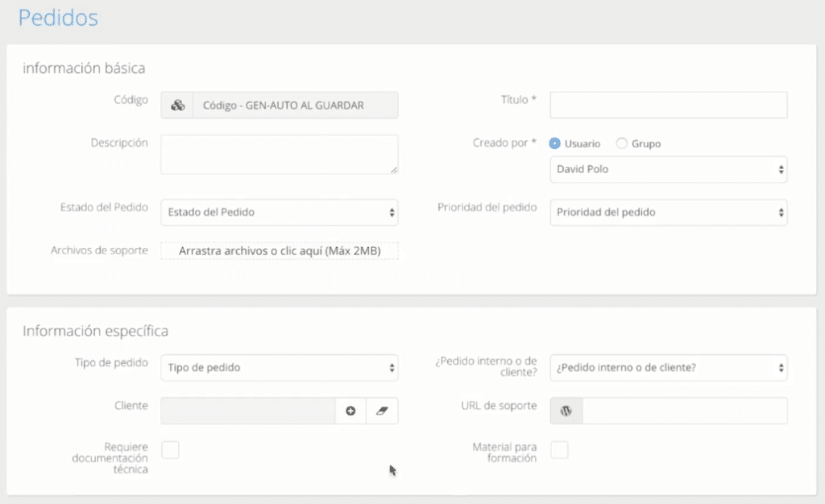Click the Título input field

pyautogui.click(x=668, y=105)
